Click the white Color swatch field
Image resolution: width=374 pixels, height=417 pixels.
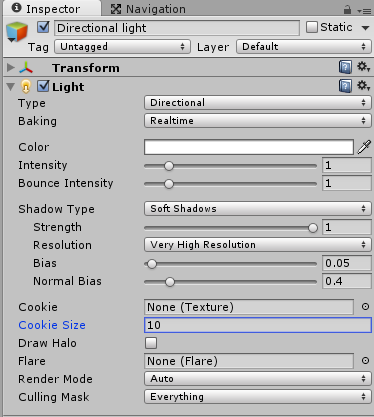[249, 147]
